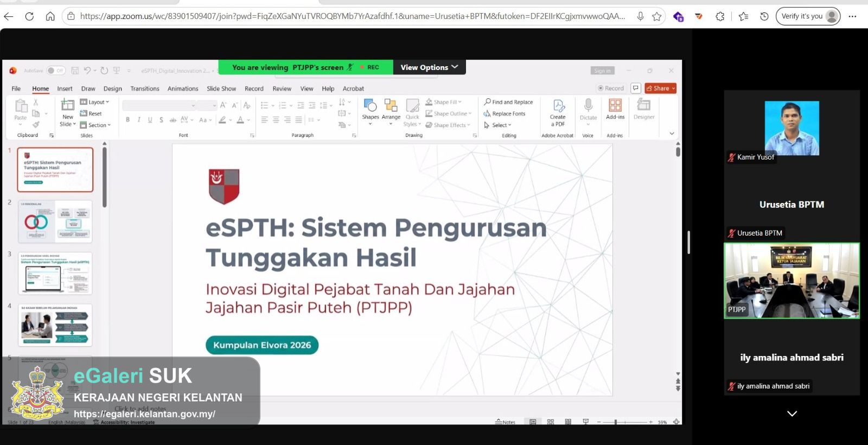This screenshot has height=445, width=868.
Task: Click the Record button near Share
Action: (x=611, y=88)
